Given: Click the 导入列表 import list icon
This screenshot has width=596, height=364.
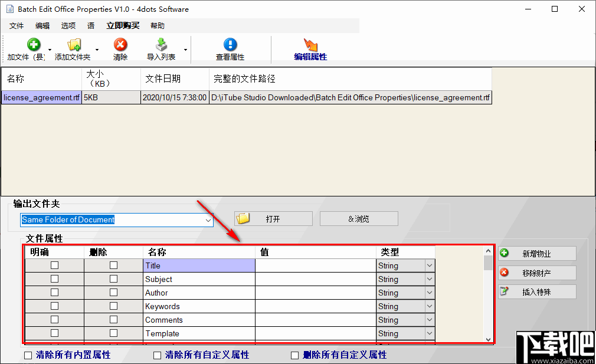Looking at the screenshot, I should 160,44.
